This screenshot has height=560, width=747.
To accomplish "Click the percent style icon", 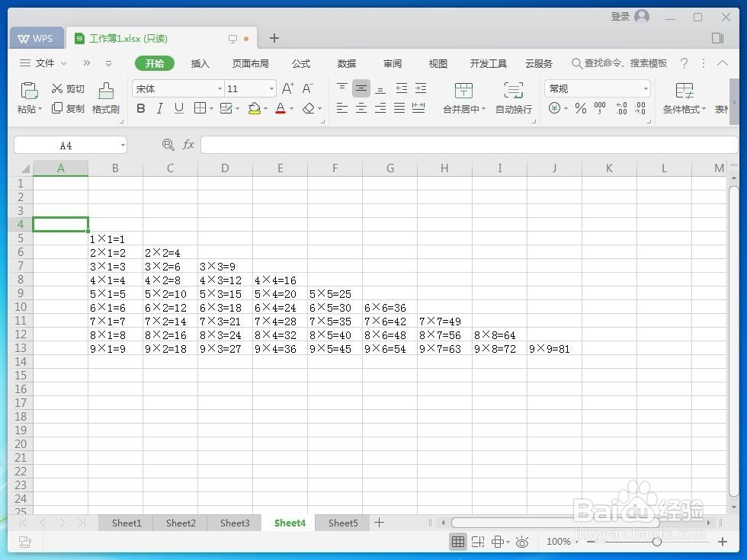I will coord(580,108).
